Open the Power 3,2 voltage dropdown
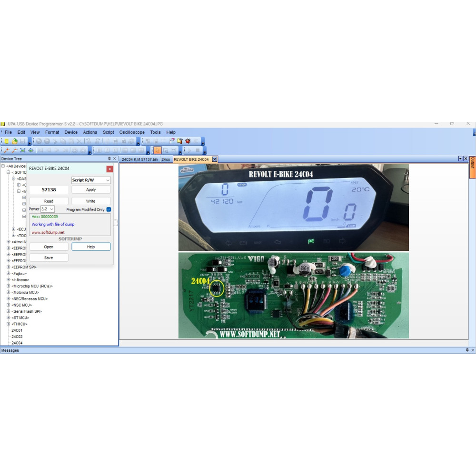Screen dimensions: 476x476 coord(48,209)
